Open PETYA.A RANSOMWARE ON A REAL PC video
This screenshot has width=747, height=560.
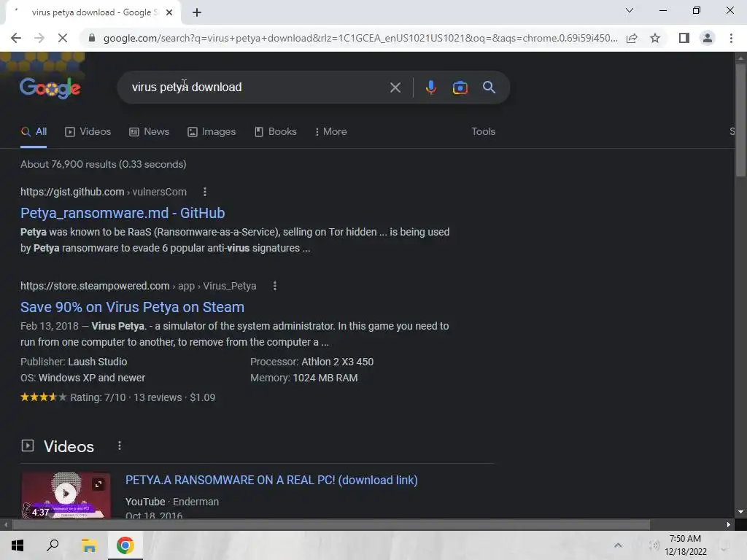pos(271,480)
